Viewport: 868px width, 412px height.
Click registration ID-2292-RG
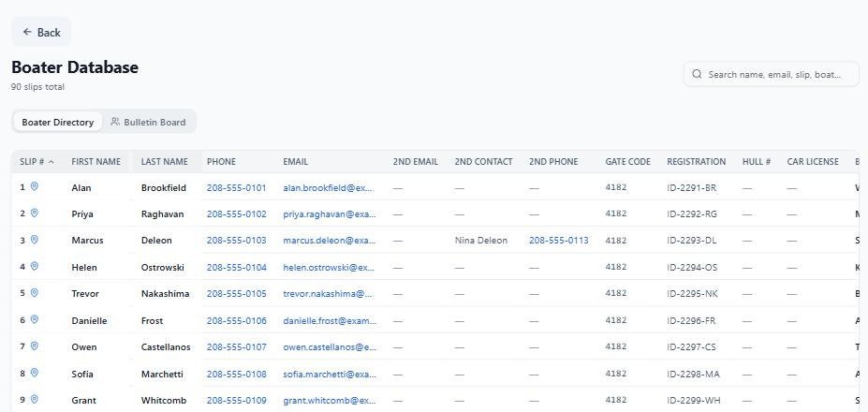coord(692,214)
